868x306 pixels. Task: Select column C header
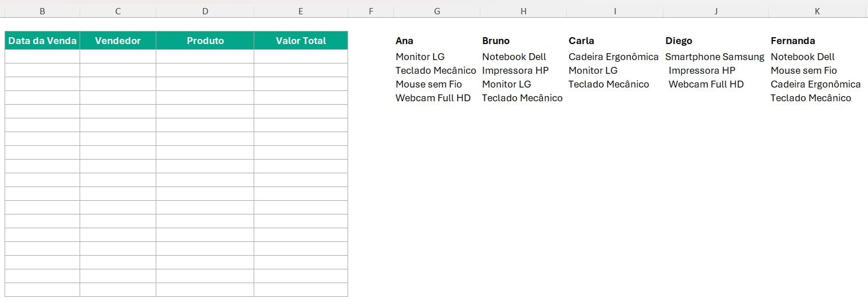point(118,11)
